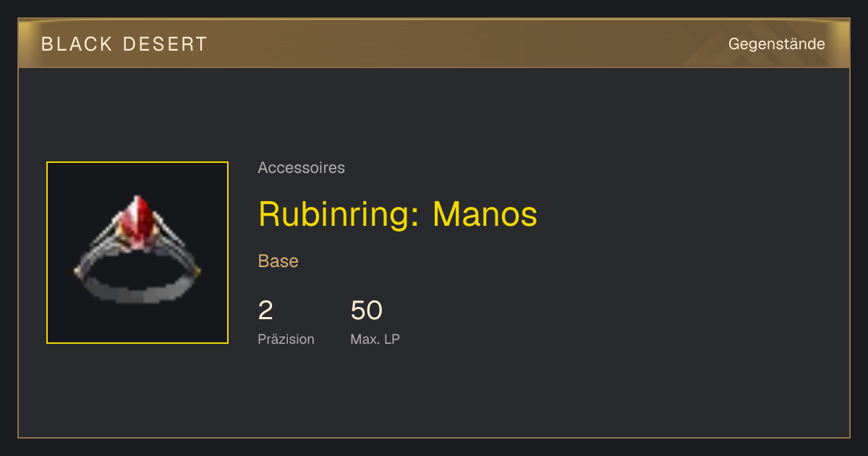Select the BLACK DESERT header title

click(x=124, y=44)
